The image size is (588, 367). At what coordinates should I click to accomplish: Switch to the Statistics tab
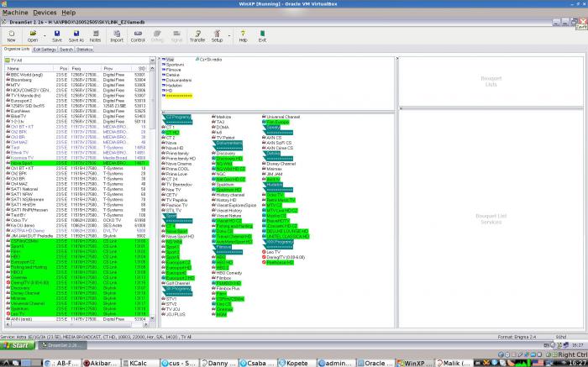(x=84, y=50)
